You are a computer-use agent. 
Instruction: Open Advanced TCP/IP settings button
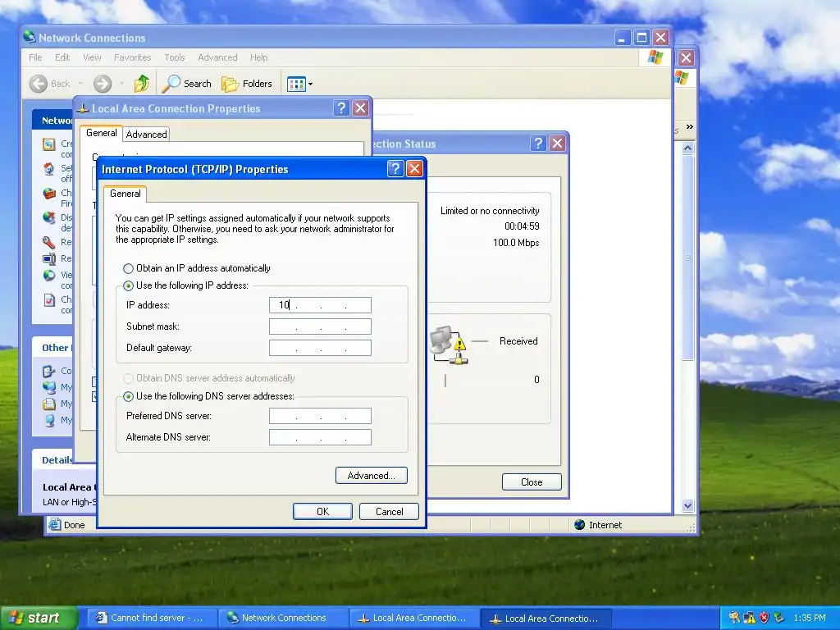click(372, 476)
